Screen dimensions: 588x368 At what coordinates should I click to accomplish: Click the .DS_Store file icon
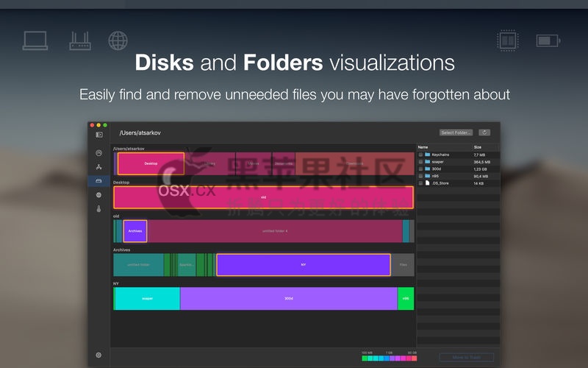point(428,183)
